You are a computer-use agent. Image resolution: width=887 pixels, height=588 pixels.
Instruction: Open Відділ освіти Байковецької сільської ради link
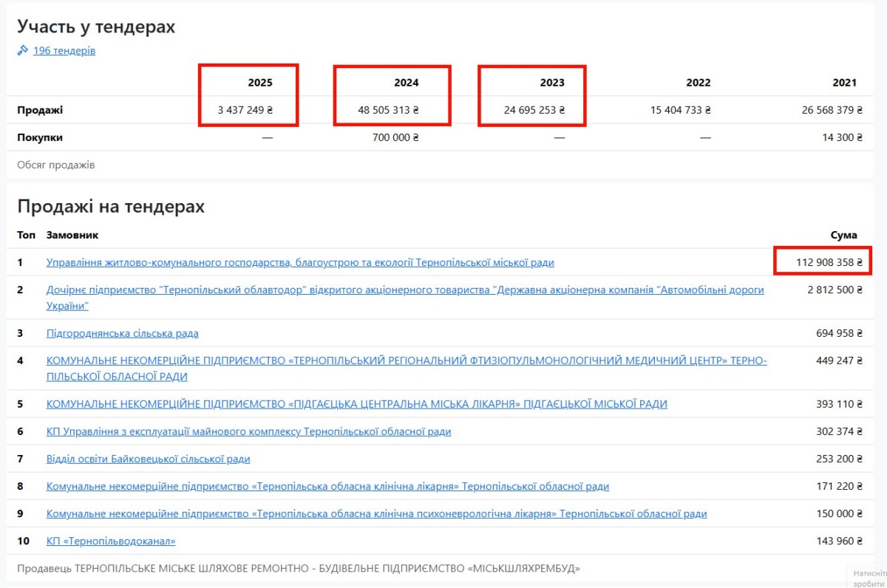click(149, 459)
